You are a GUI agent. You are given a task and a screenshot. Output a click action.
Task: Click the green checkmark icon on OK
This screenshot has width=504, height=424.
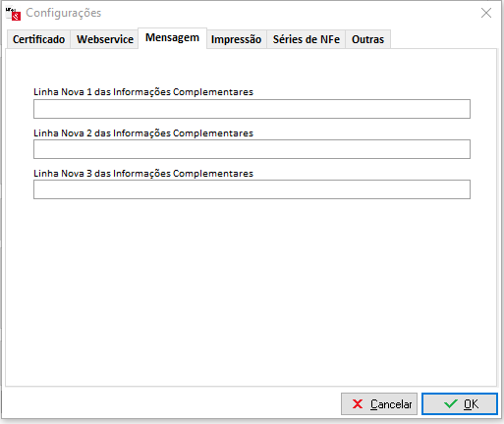click(x=451, y=404)
